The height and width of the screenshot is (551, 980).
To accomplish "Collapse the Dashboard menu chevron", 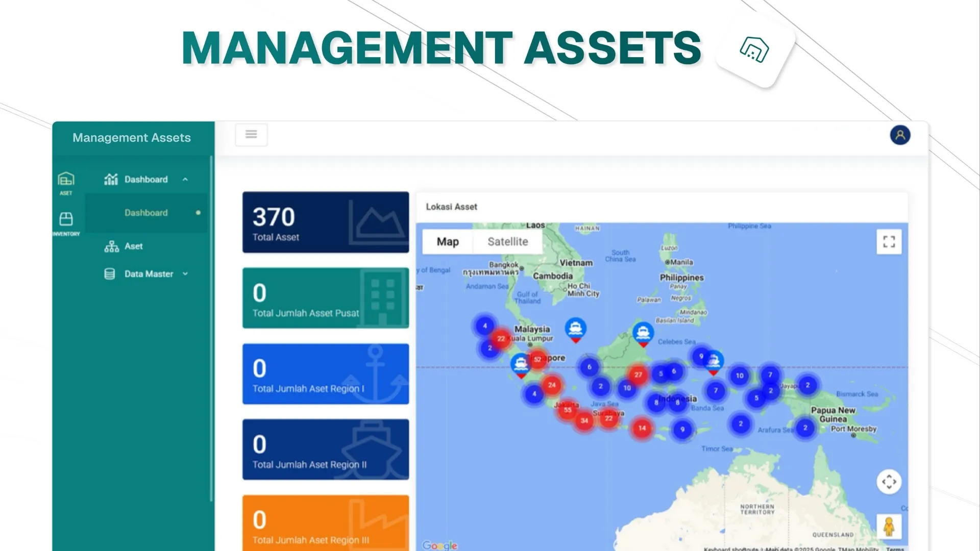I will click(185, 180).
